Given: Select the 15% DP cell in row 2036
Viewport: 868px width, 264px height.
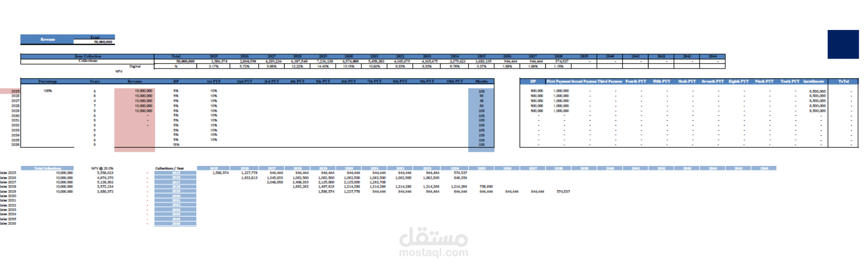Looking at the screenshot, I should pyautogui.click(x=176, y=145).
